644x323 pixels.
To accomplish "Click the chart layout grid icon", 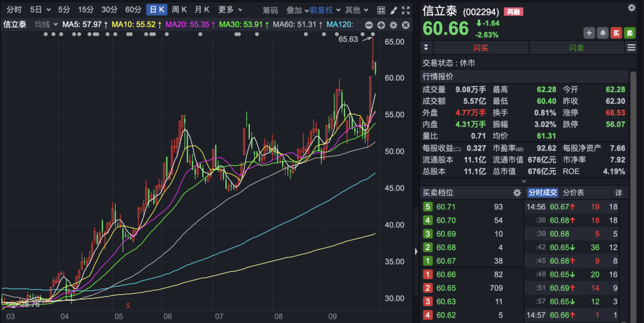I will pyautogui.click(x=380, y=10).
